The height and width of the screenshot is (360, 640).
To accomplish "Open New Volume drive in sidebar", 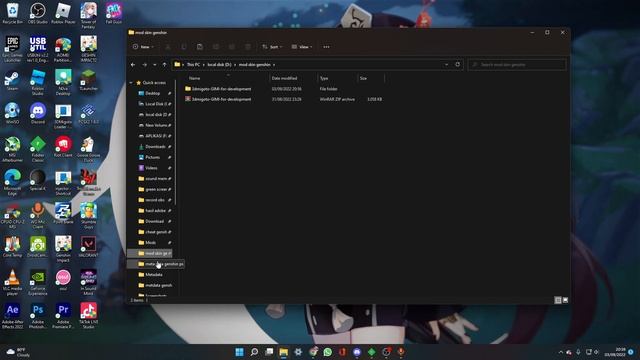I will coord(155,125).
